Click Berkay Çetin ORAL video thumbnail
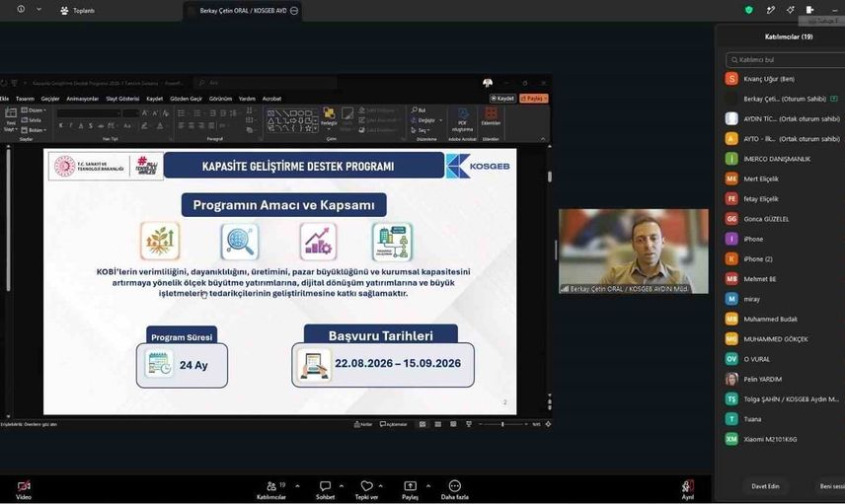The height and width of the screenshot is (504, 845). (633, 251)
